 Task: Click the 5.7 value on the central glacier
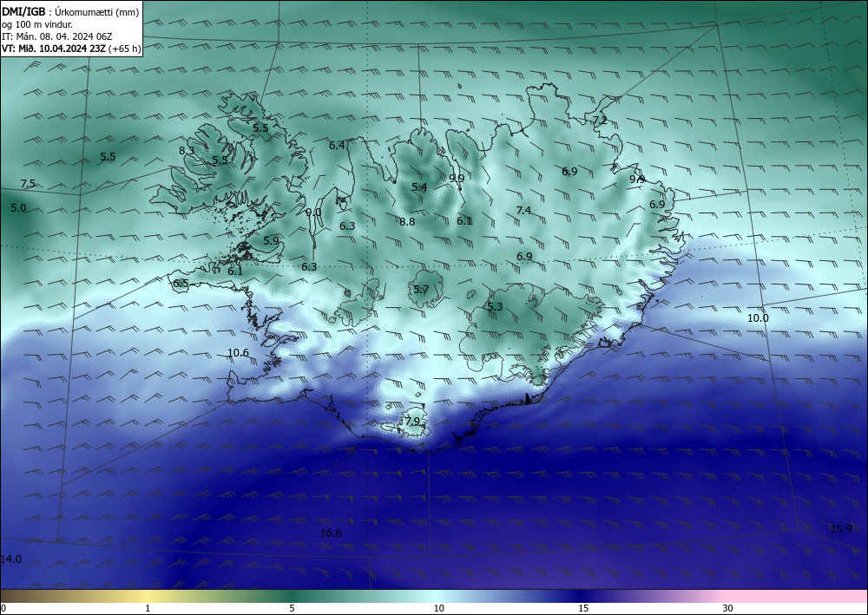tap(421, 289)
